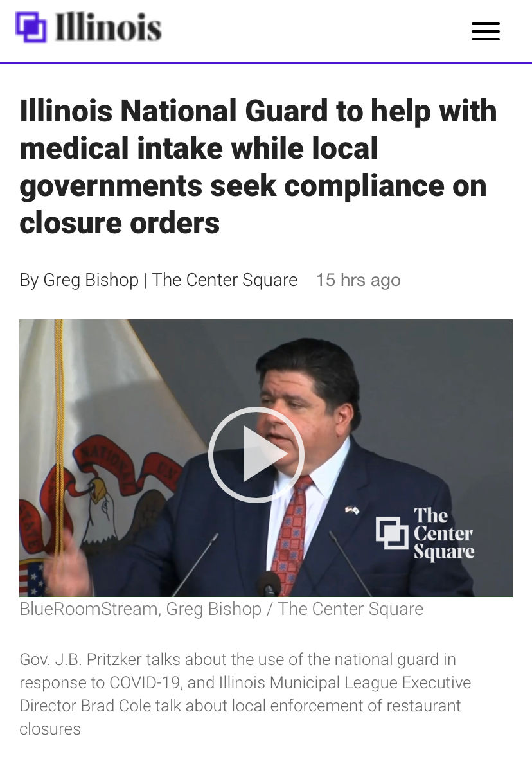Image resolution: width=532 pixels, height=757 pixels.
Task: Click BlueRoomStream in the video credit
Action: (88, 609)
